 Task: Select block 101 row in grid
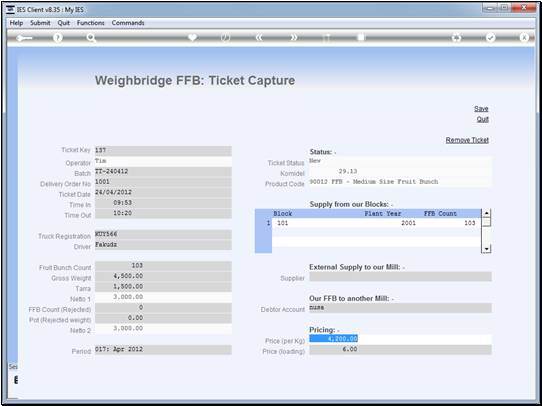tap(376, 223)
